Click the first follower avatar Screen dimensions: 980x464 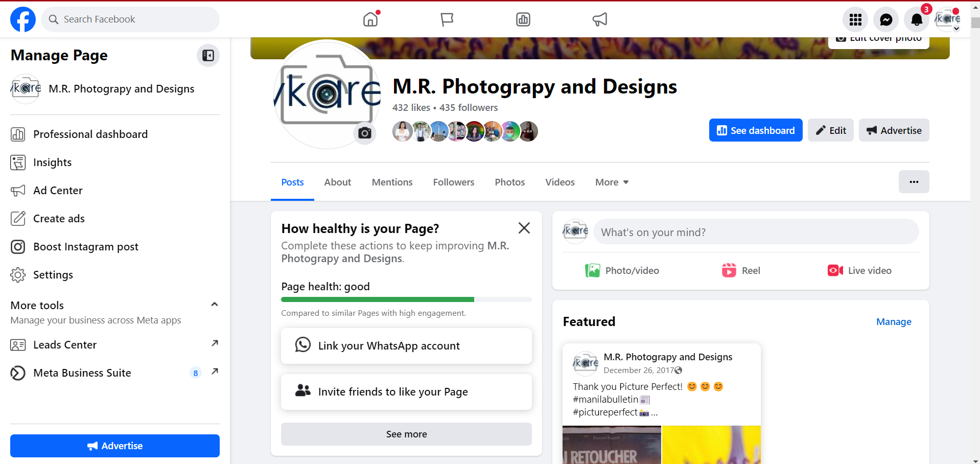(402, 131)
